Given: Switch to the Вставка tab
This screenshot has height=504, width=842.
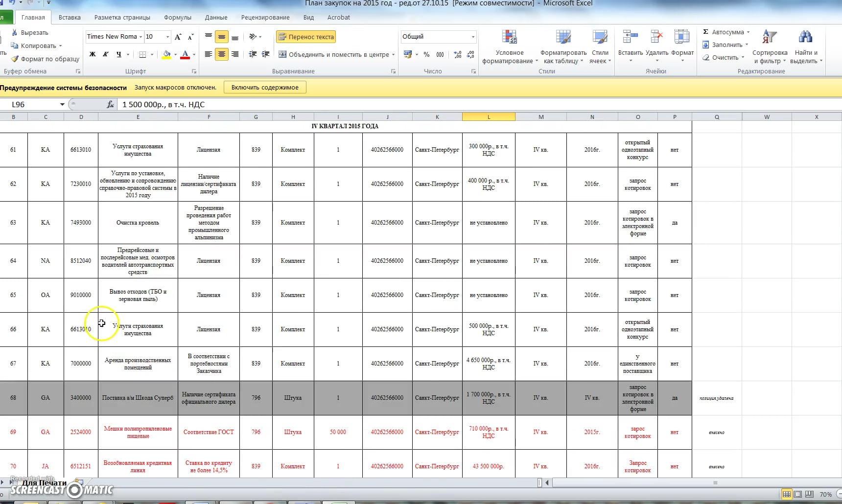Looking at the screenshot, I should [x=70, y=17].
